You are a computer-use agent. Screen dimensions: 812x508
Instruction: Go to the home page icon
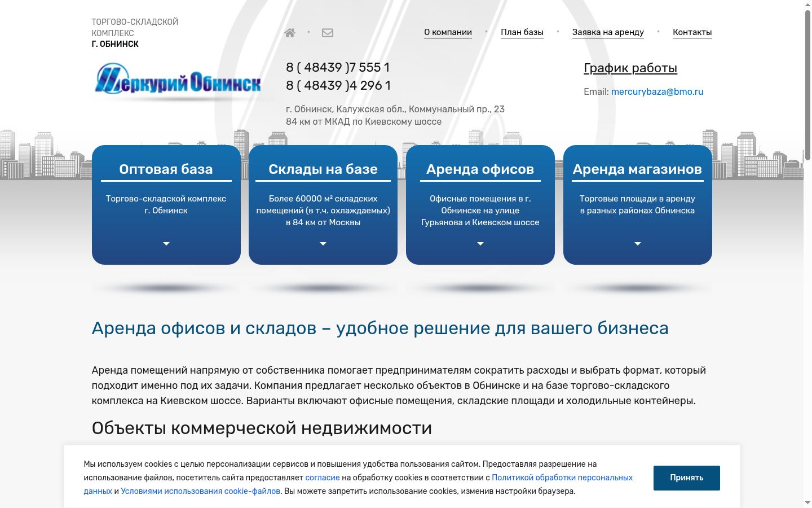coord(290,33)
